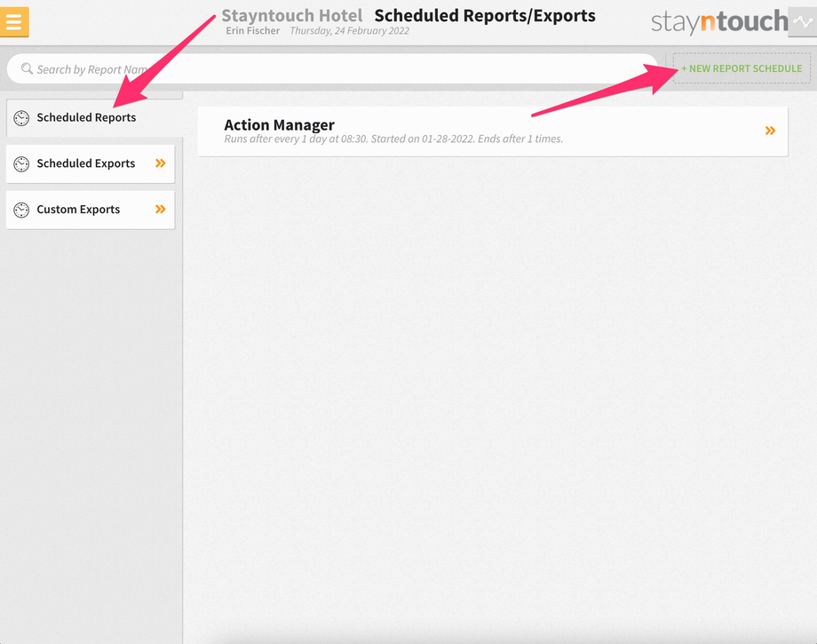Switch to Scheduled Exports section
The height and width of the screenshot is (644, 817).
(91, 163)
